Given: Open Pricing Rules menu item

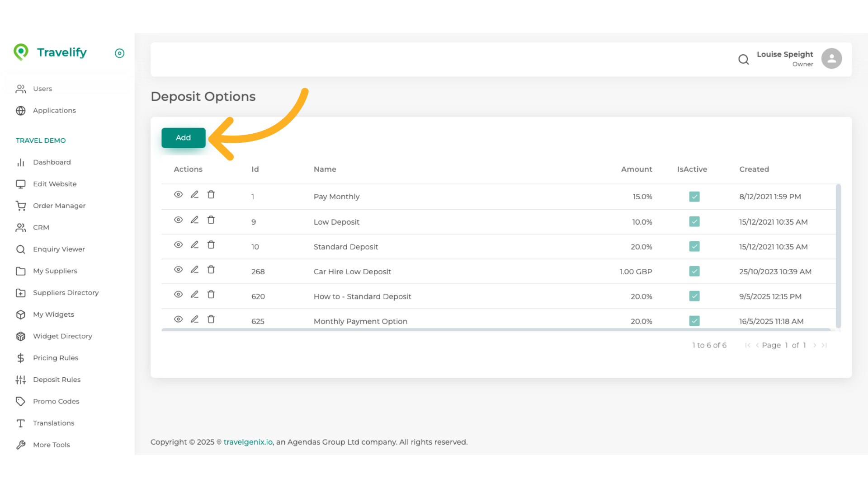Looking at the screenshot, I should [55, 358].
